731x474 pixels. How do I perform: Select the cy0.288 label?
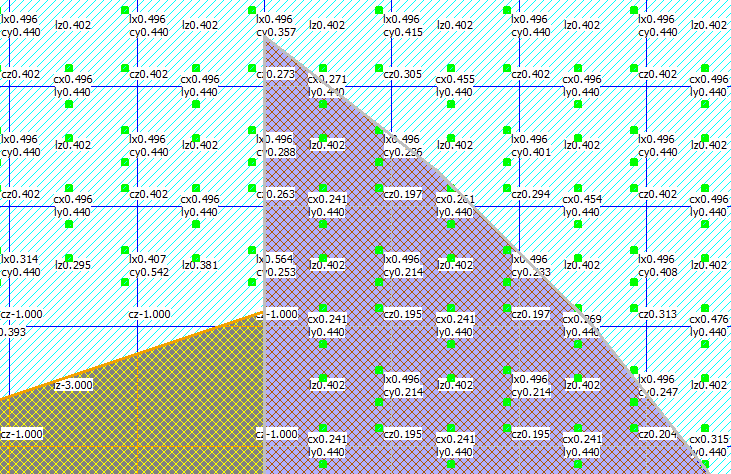(x=276, y=152)
